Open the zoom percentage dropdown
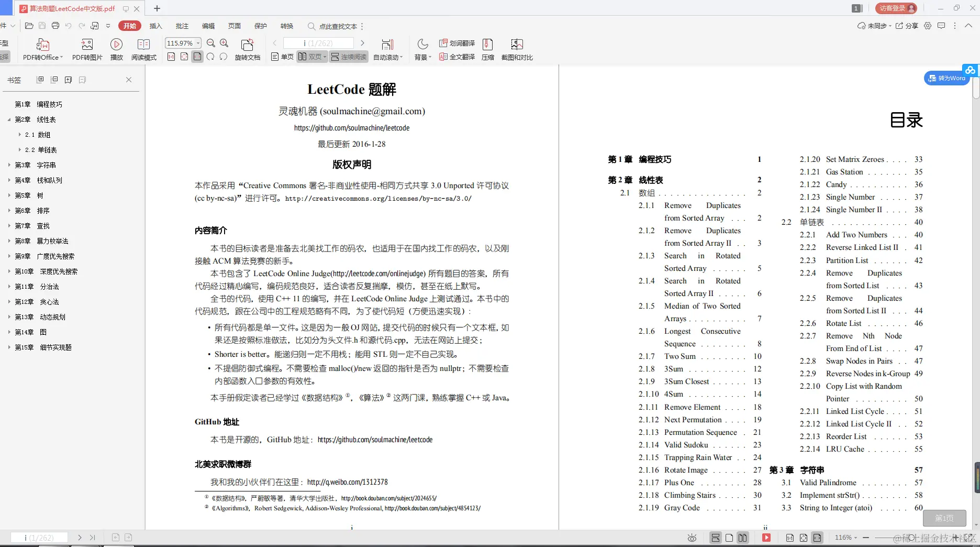 pyautogui.click(x=198, y=43)
